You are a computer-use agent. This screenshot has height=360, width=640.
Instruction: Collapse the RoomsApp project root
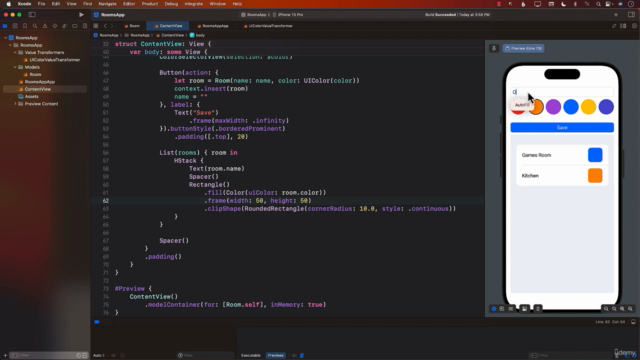pos(5,38)
